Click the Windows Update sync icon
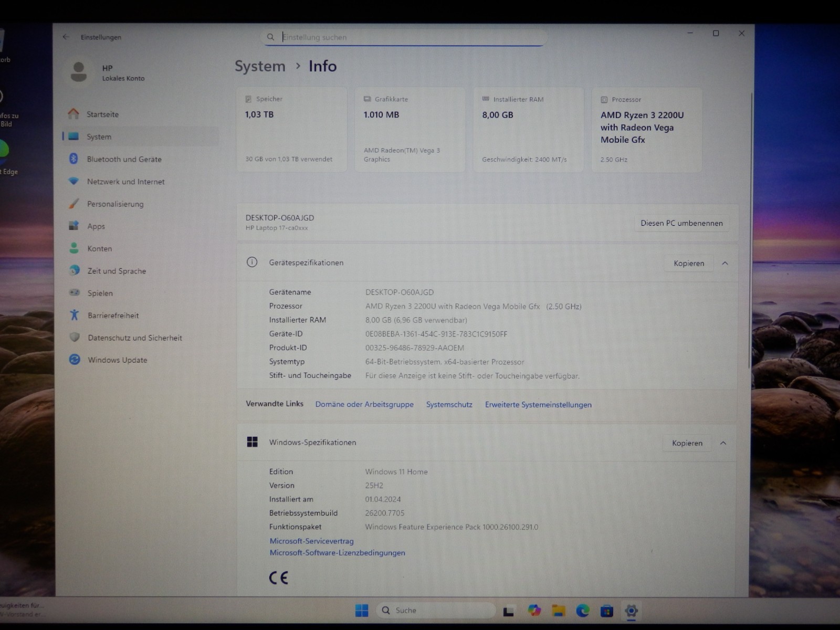The height and width of the screenshot is (630, 840). [x=75, y=360]
